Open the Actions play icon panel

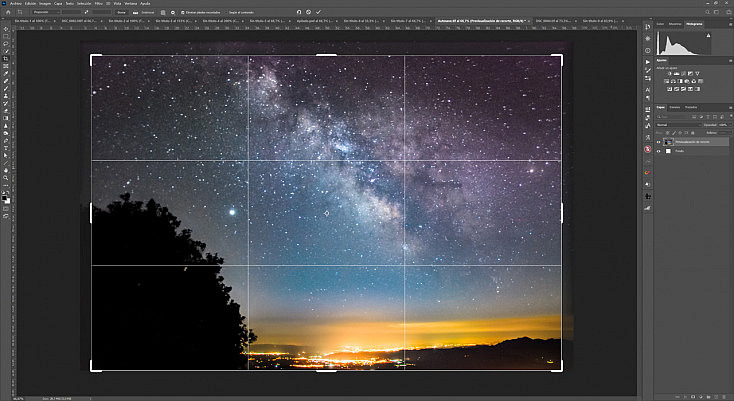click(647, 62)
